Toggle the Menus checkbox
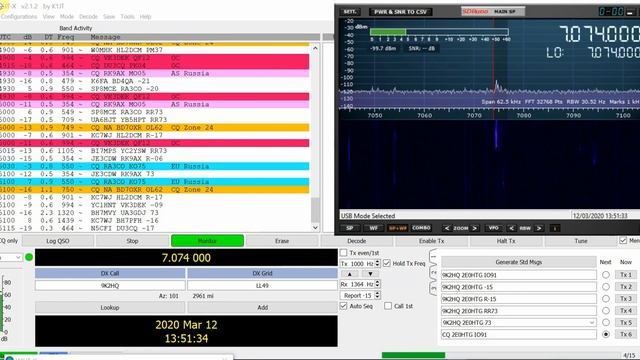Screen dimensions: 640x360 (623, 240)
